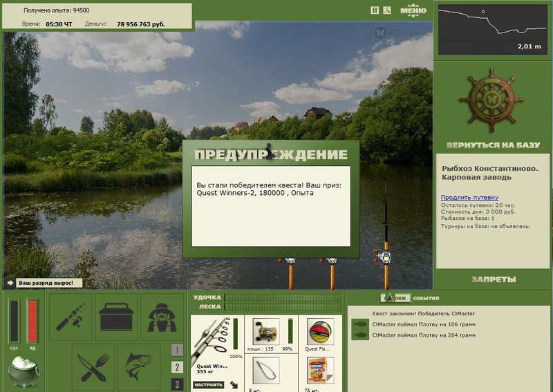Click the depth profile chart
The width and height of the screenshot is (553, 392).
(492, 30)
